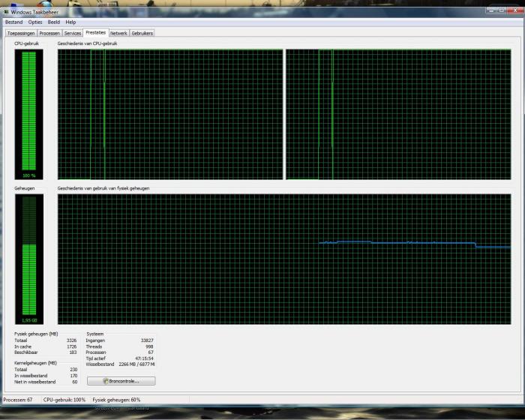Screen dimensions: 525x420
Task: Click the Geschiedenis van gebruik van fysiek geheugen heading
Action: coord(103,188)
